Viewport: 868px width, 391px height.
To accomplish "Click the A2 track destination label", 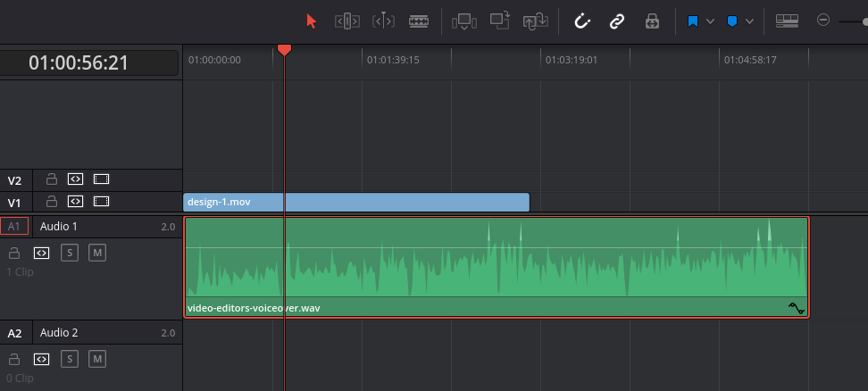I will pyautogui.click(x=14, y=334).
